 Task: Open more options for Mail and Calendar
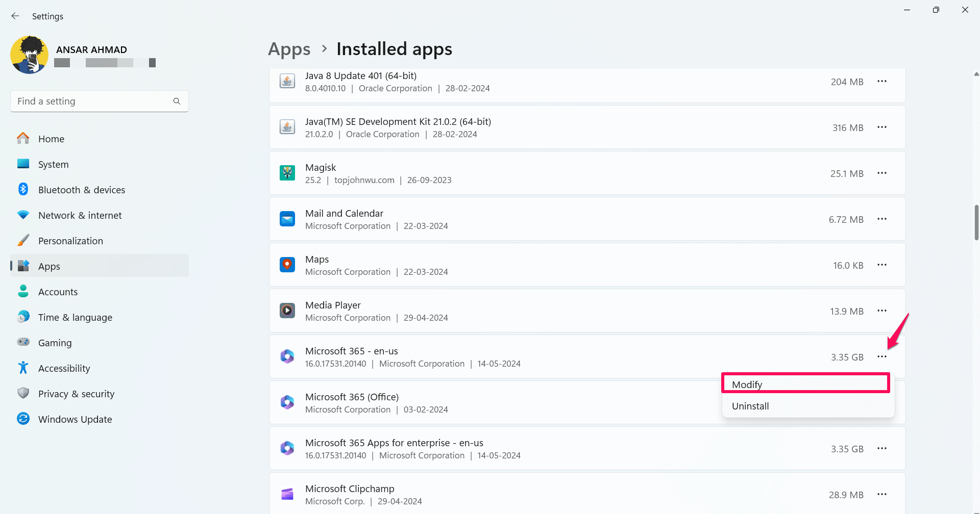[882, 219]
